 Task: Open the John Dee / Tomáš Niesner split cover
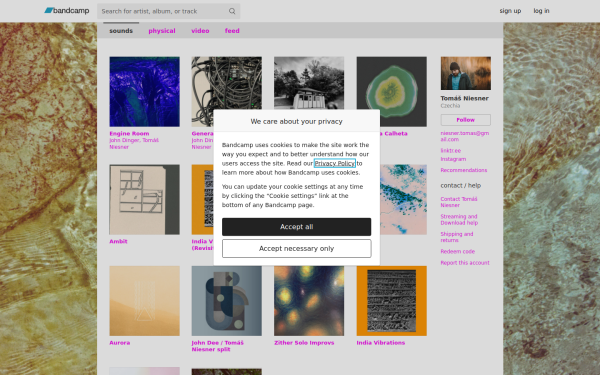tap(227, 301)
